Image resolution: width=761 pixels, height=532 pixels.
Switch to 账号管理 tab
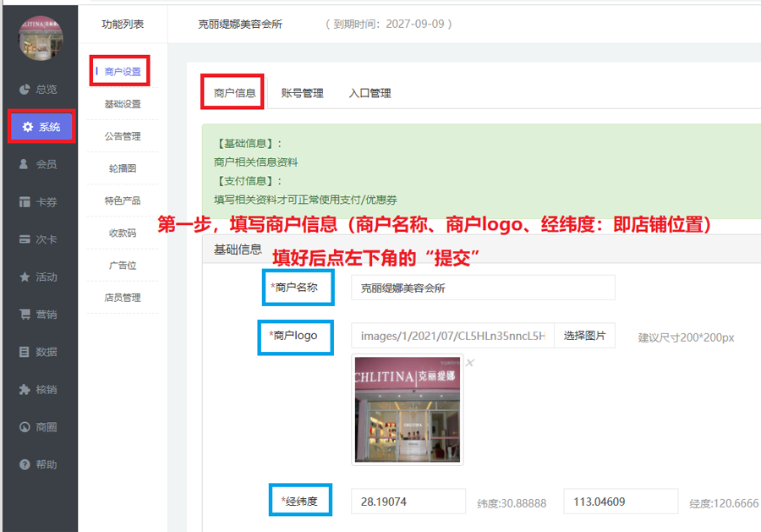pyautogui.click(x=303, y=93)
